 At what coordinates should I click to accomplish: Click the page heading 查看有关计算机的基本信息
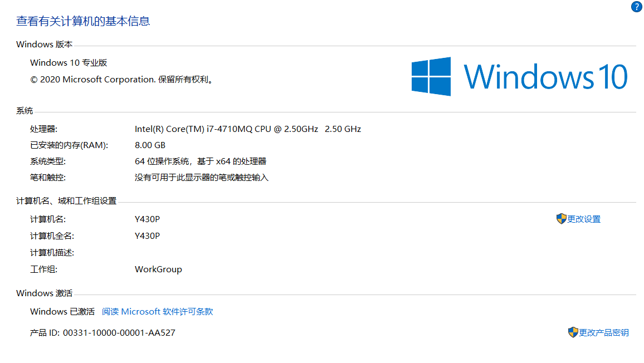coord(83,21)
